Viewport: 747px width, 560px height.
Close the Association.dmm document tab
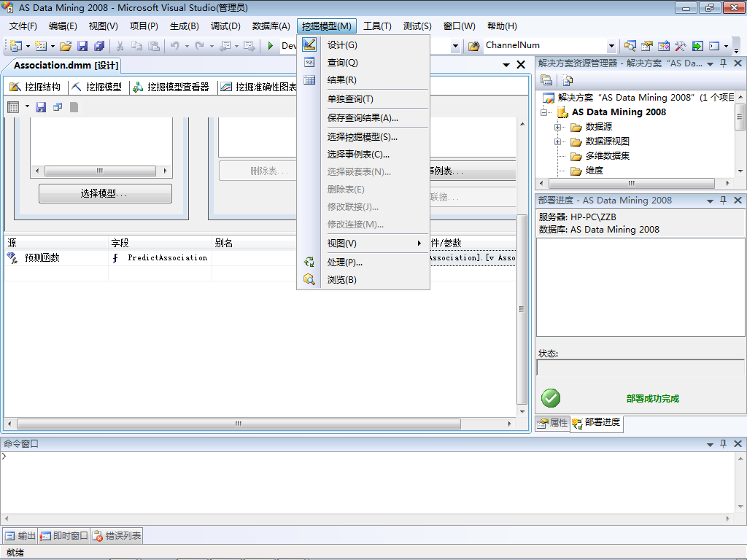[x=521, y=64]
